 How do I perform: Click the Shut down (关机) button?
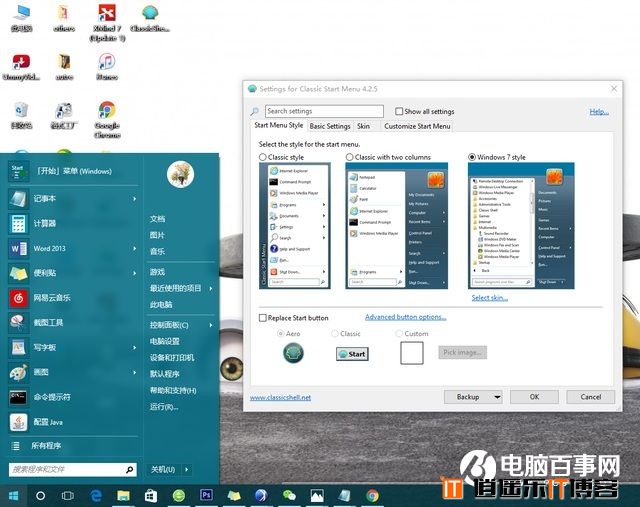click(163, 469)
